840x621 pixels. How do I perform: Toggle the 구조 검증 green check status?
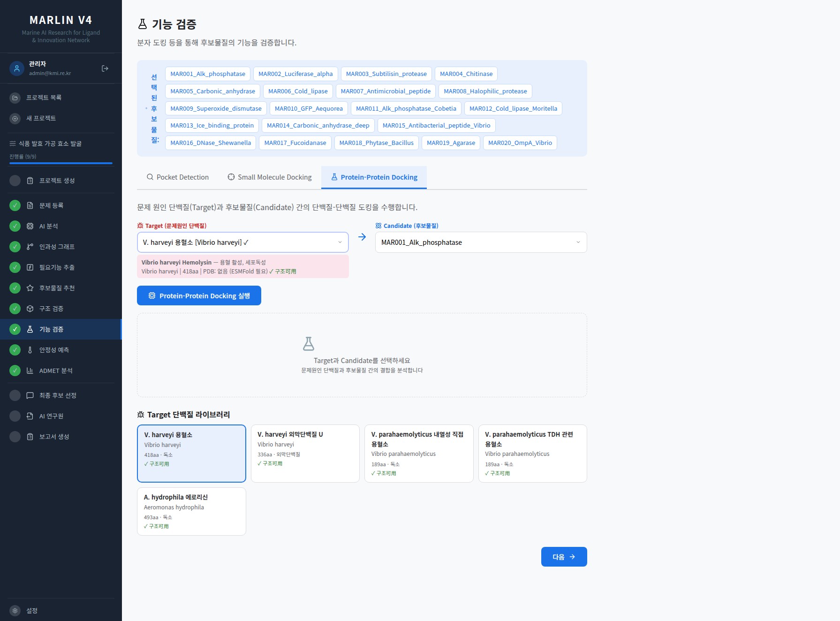15,309
